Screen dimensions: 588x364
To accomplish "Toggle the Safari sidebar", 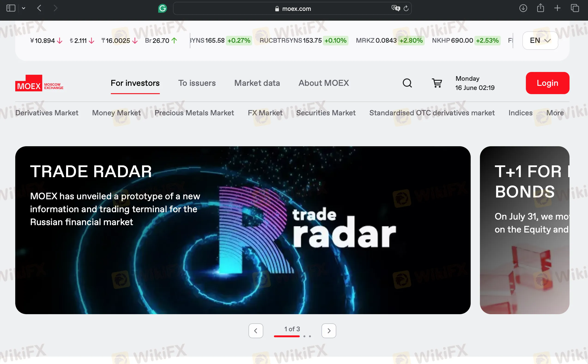I will tap(11, 8).
